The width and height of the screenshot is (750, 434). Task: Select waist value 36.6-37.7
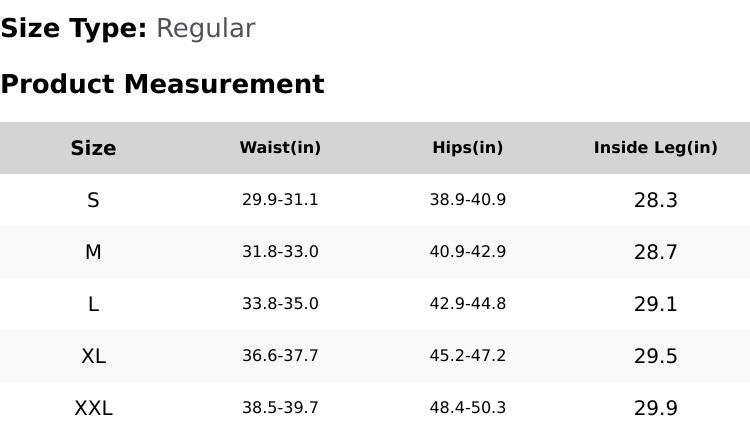[280, 356]
